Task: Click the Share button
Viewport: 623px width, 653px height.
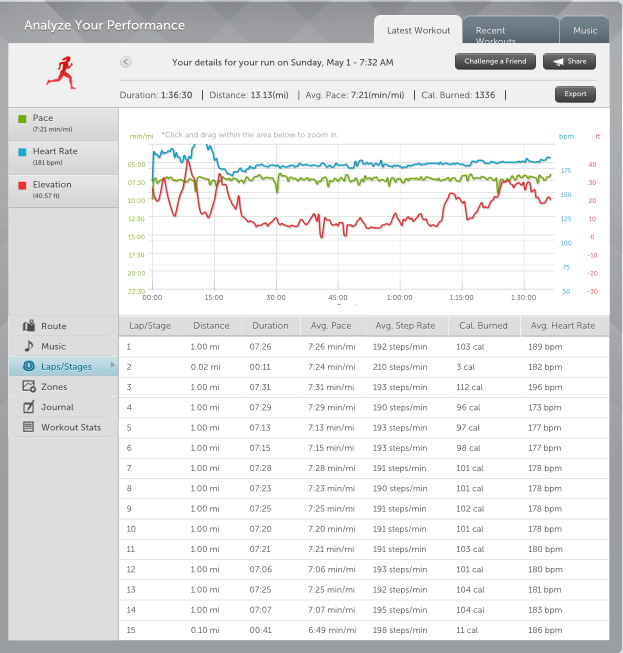Action: pos(569,61)
